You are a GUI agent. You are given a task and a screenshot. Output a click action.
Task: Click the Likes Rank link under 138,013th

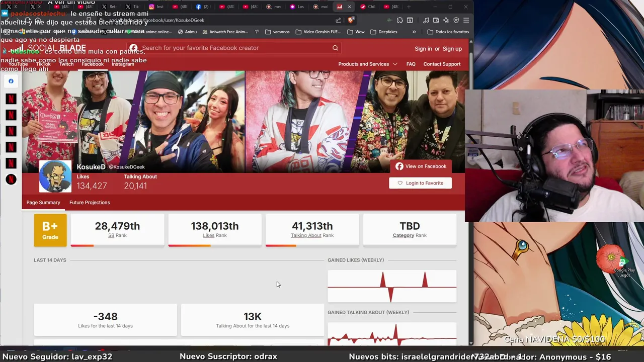(215, 235)
